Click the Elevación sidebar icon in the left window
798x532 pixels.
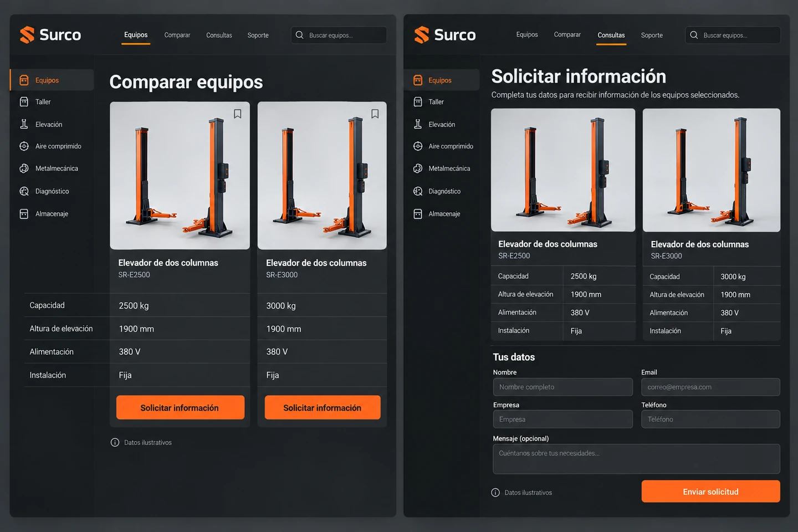pyautogui.click(x=24, y=124)
